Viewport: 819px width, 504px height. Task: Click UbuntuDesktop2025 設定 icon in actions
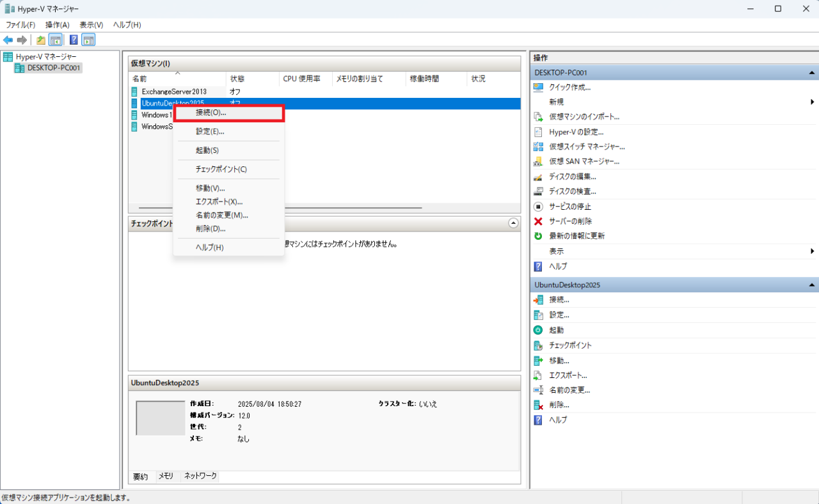(x=538, y=315)
